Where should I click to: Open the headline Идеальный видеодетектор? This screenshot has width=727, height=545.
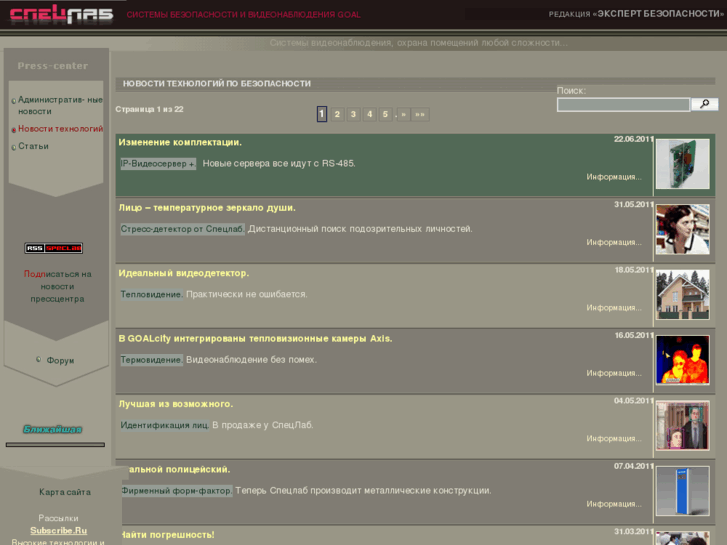[x=184, y=273]
